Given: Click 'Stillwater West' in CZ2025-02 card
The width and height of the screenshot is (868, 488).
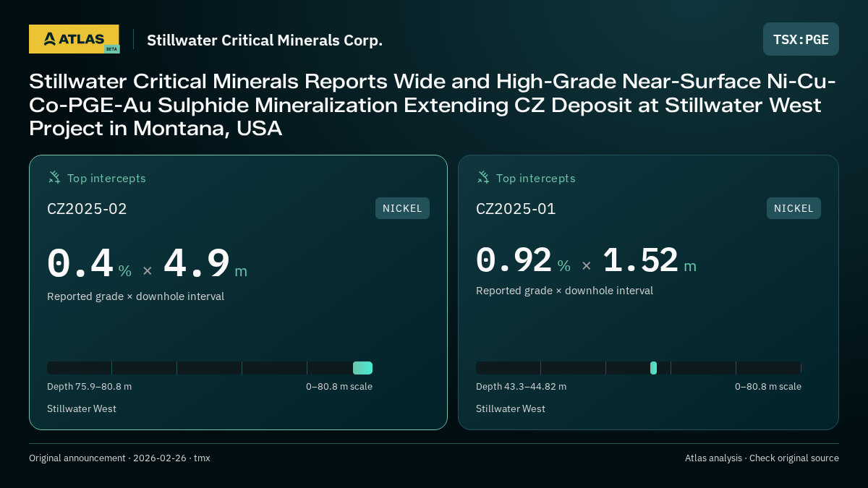Looking at the screenshot, I should click(x=82, y=408).
